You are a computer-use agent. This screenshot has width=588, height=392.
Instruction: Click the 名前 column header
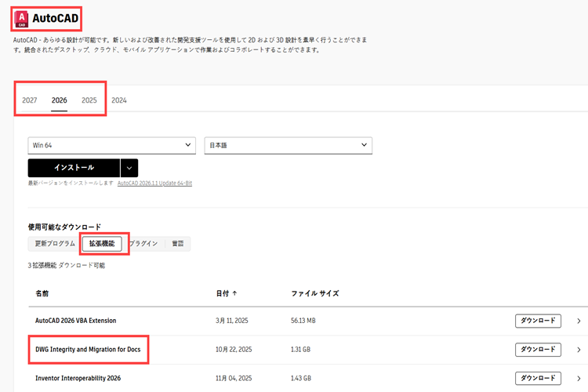[x=42, y=293]
